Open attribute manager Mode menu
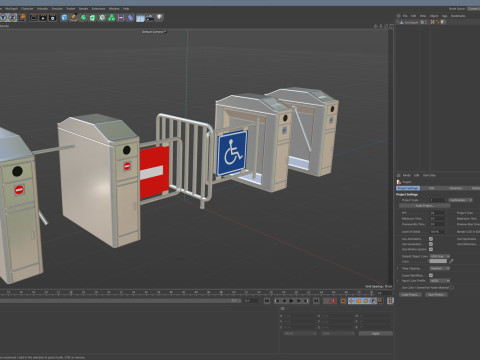The image size is (480, 360). coord(407,175)
